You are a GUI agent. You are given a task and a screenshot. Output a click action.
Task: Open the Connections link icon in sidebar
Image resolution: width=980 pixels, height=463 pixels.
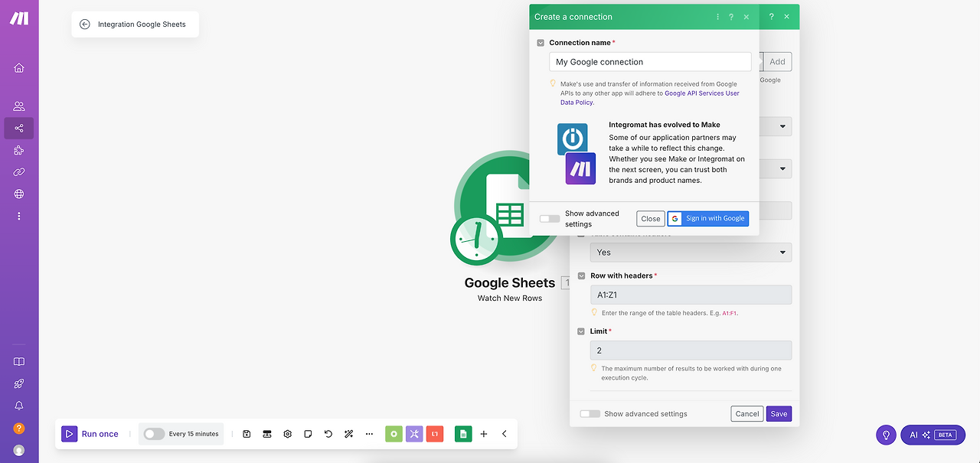coord(19,172)
